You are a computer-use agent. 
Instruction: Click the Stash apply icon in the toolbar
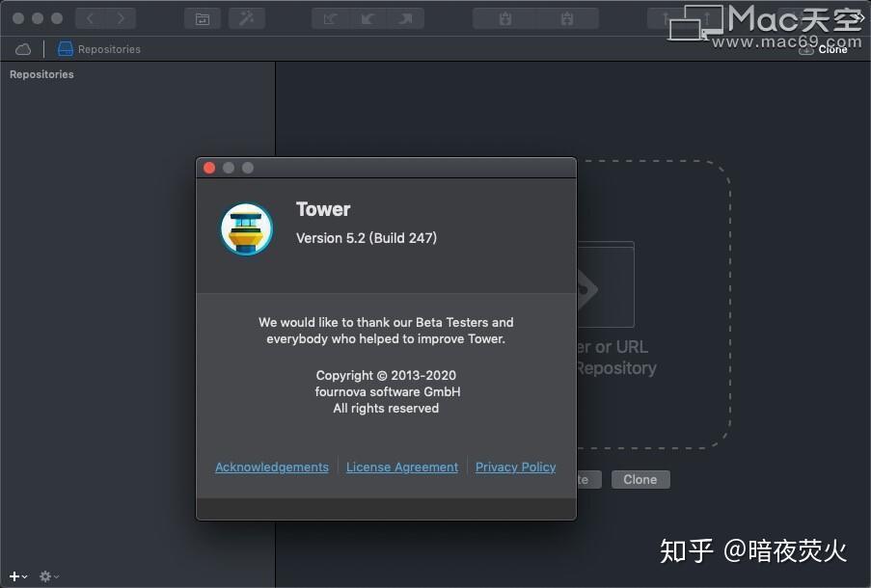point(566,17)
